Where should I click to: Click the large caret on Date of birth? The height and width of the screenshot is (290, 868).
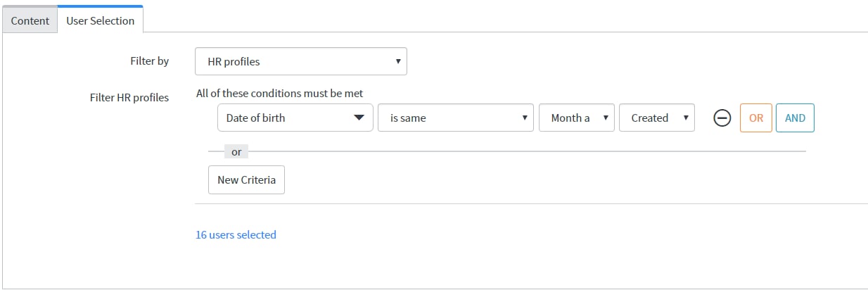359,118
